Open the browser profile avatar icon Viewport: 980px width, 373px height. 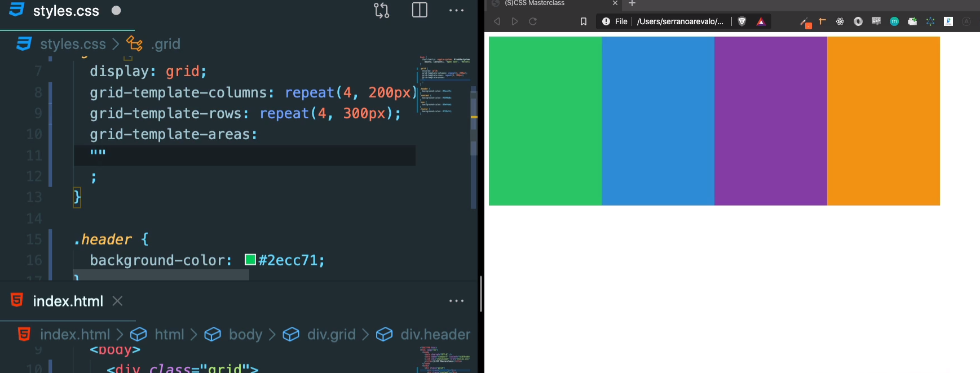(x=966, y=21)
